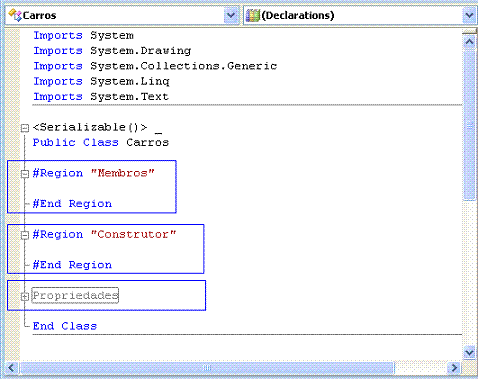Click the "Imports System.Collections.Generic" line
Viewport: 478px width, 379px height.
click(155, 66)
